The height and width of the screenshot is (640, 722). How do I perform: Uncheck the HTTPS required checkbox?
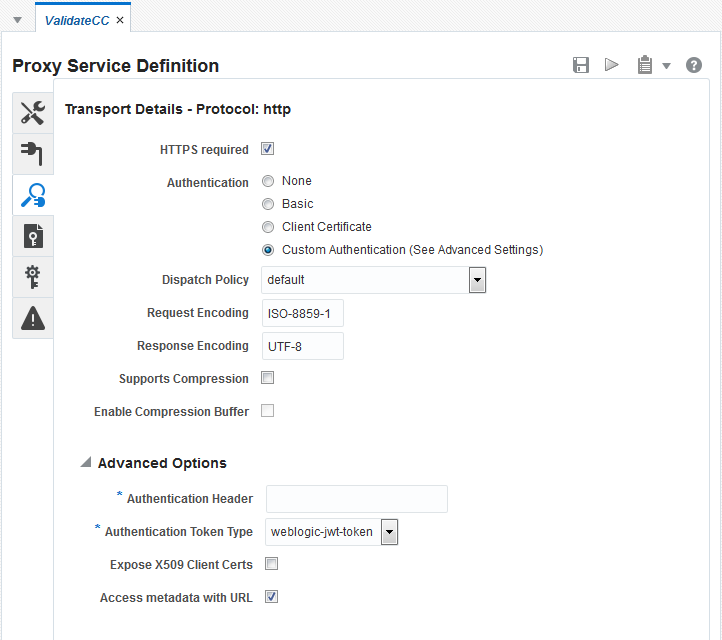click(x=268, y=150)
